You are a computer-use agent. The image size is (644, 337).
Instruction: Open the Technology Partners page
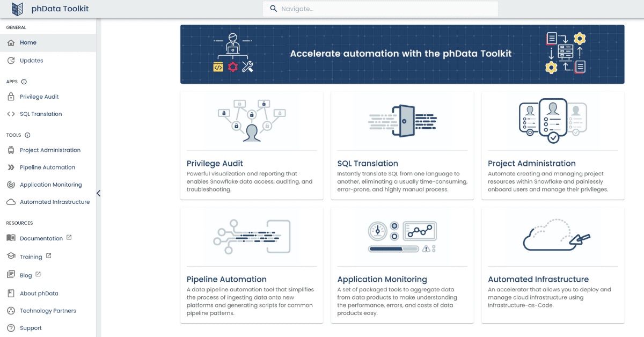pyautogui.click(x=48, y=311)
